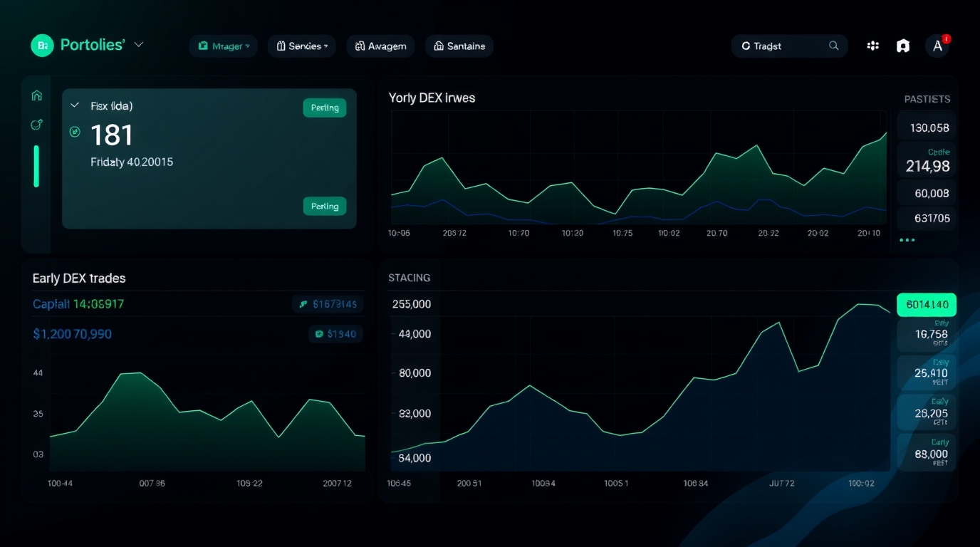The image size is (980, 547).
Task: Switch to the Santains section
Action: pyautogui.click(x=459, y=46)
